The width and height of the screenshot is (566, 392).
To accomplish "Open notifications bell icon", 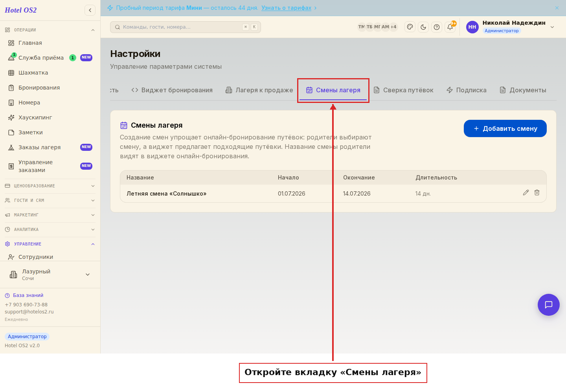I will coord(450,27).
